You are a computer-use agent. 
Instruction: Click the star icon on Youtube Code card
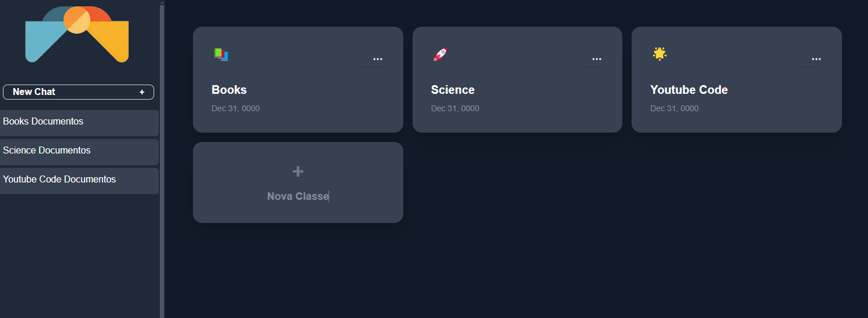[659, 54]
